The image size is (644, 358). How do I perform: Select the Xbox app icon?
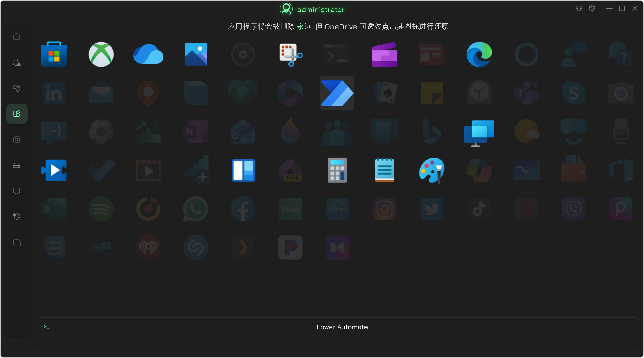click(101, 54)
